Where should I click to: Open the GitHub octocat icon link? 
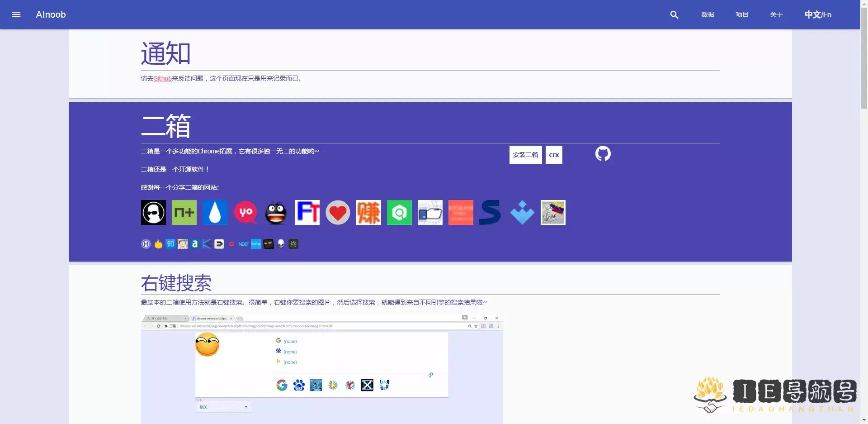point(603,154)
